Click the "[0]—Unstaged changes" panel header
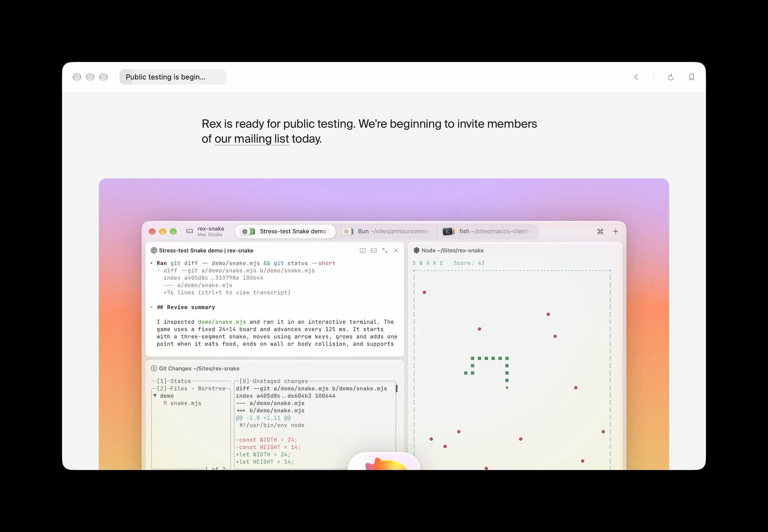 pos(274,381)
